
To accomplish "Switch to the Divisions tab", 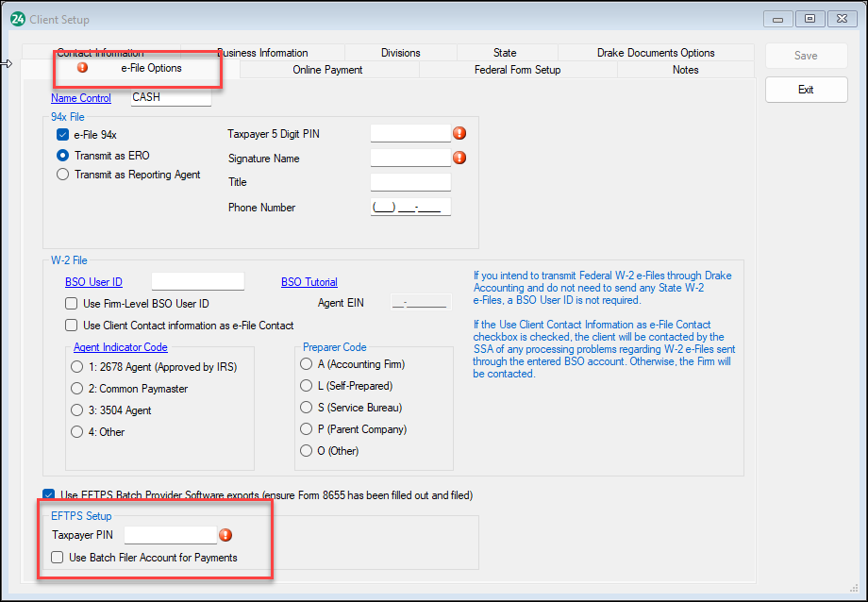I will point(402,52).
